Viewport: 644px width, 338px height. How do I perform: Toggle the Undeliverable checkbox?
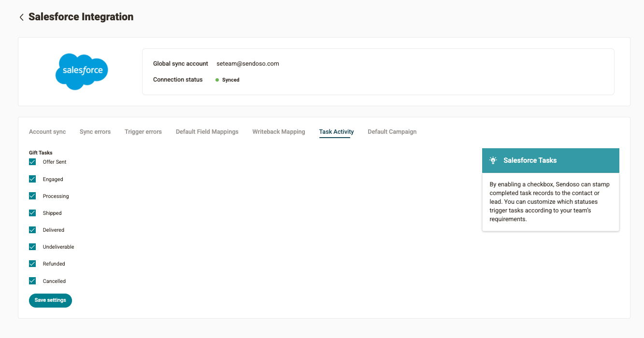pyautogui.click(x=32, y=247)
